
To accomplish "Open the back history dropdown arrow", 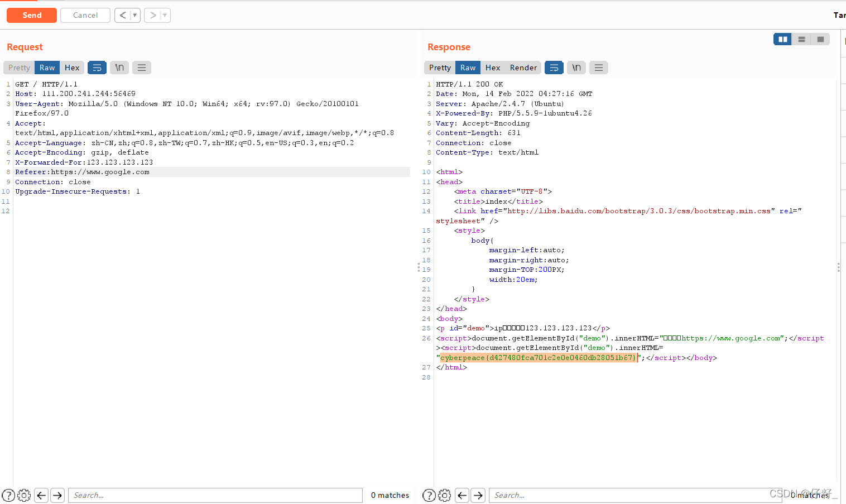I will (x=135, y=15).
